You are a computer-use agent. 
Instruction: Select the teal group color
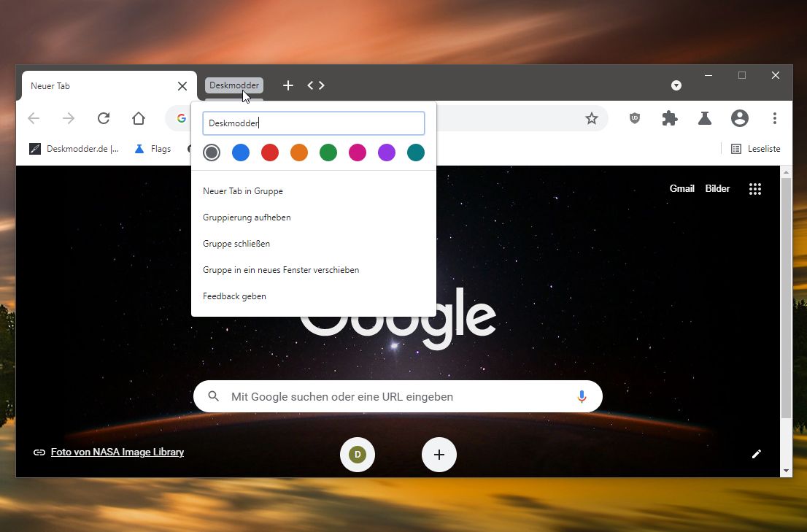point(416,153)
